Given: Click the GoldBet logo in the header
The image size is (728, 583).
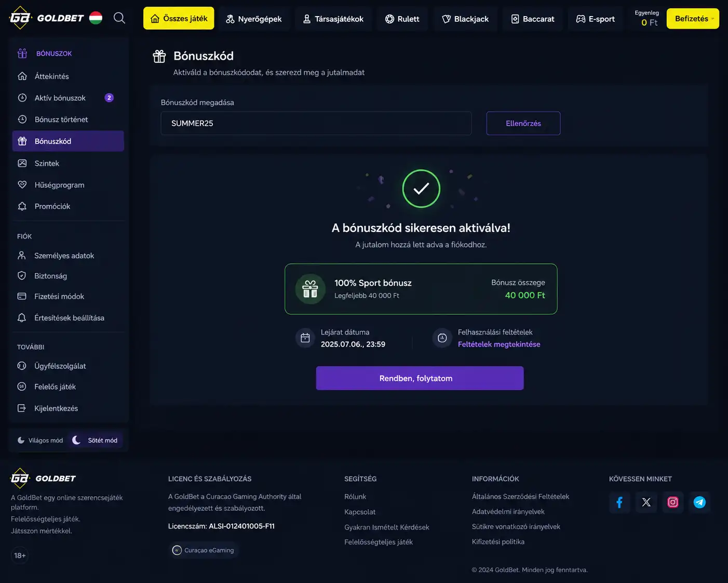Looking at the screenshot, I should pyautogui.click(x=47, y=18).
